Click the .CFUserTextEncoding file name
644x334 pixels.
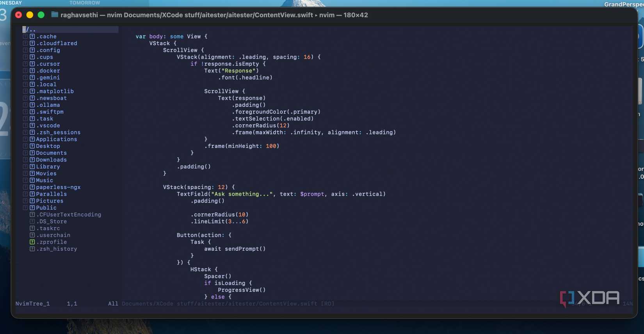(69, 215)
